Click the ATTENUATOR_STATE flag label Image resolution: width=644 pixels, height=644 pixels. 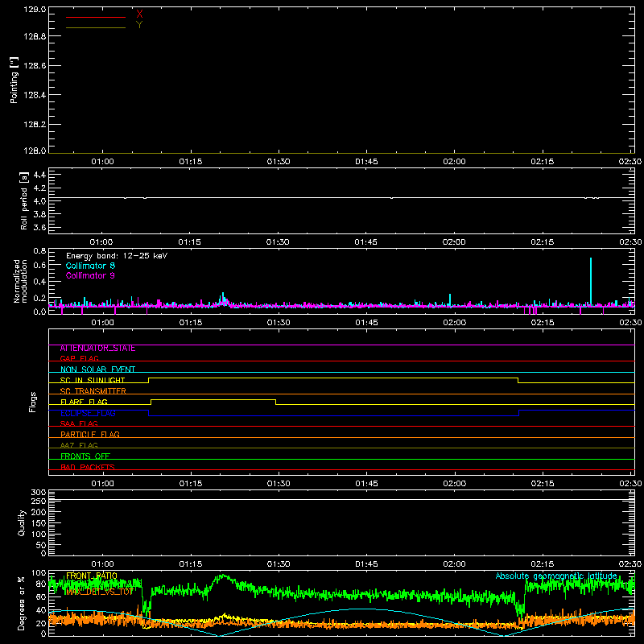click(97, 349)
